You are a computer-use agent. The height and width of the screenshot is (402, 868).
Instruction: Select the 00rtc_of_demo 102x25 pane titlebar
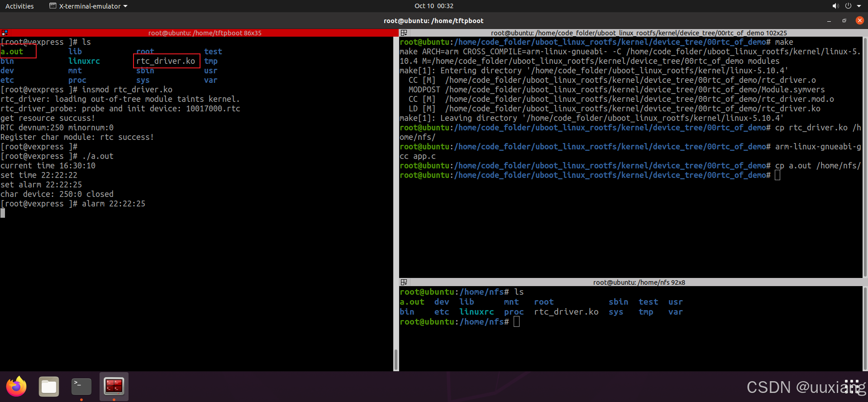point(634,33)
